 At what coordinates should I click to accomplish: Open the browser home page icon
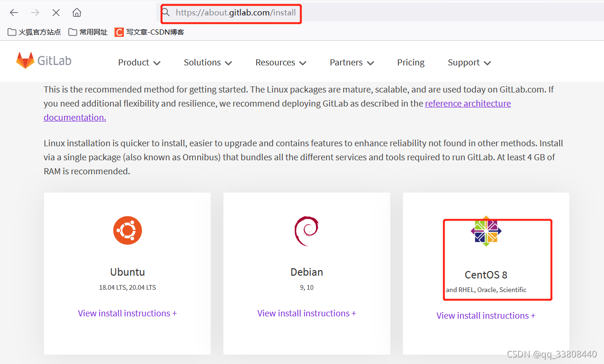point(77,13)
